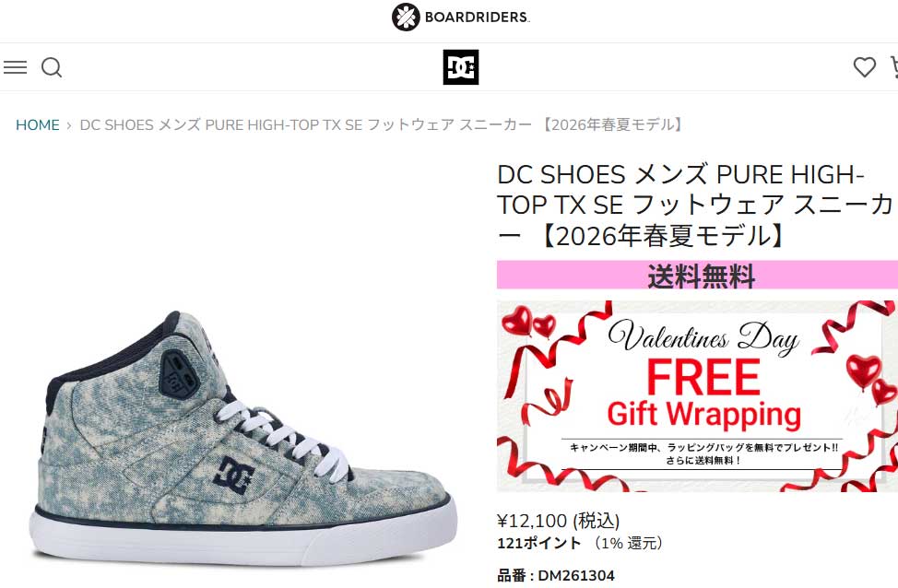Screen dimensions: 898x588
Task: Click the ¥12,100 price text
Action: [x=559, y=521]
